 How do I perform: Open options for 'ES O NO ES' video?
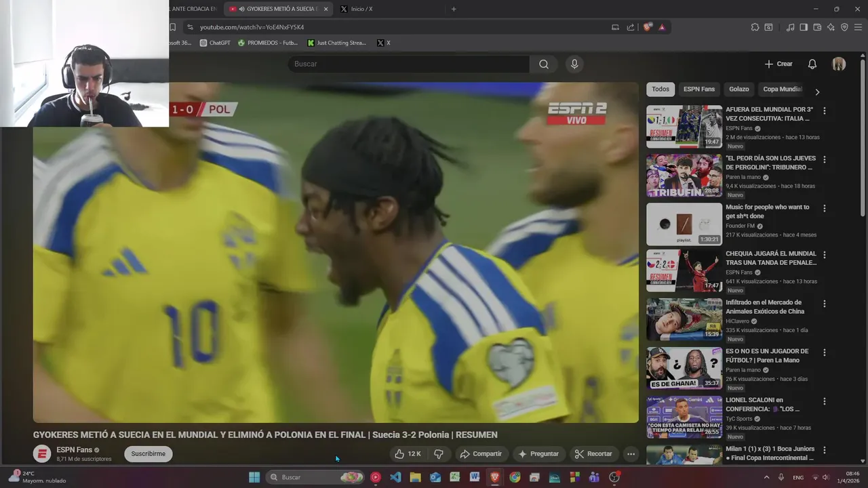825,352
